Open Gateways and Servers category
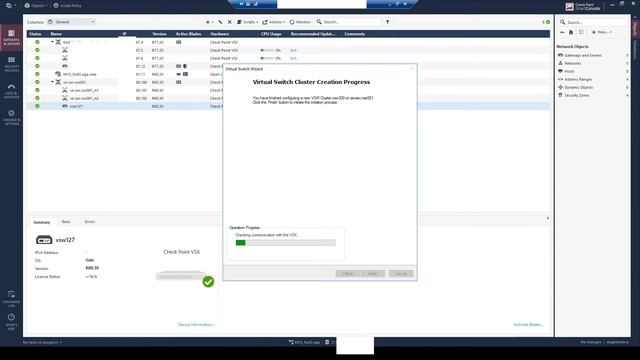The height and width of the screenshot is (360, 640). [583, 55]
